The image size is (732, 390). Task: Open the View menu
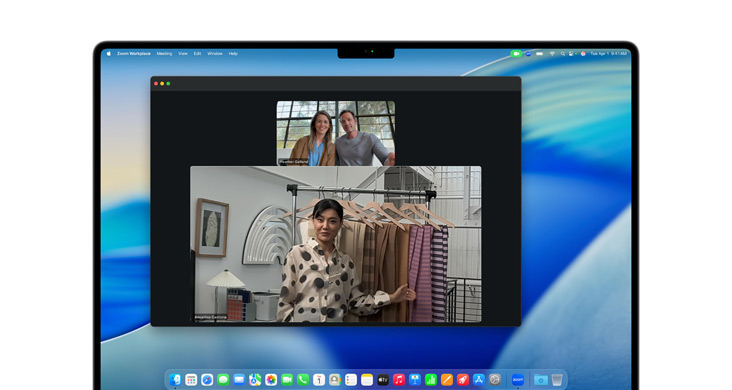(x=183, y=54)
